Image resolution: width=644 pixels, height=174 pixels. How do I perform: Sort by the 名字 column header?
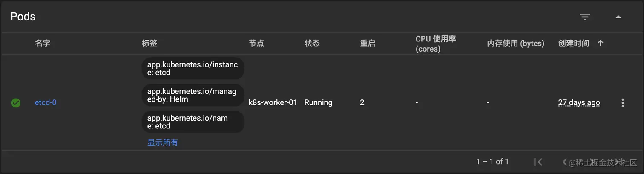[x=43, y=43]
